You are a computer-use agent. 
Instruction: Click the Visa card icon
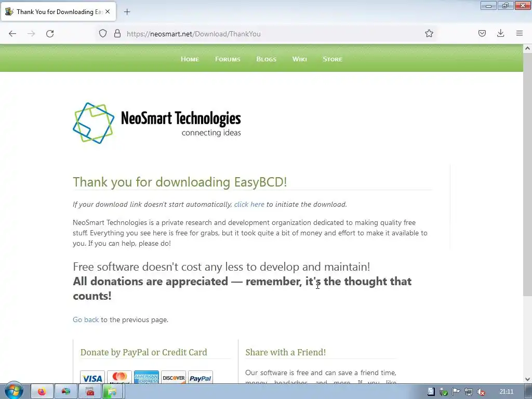point(92,377)
